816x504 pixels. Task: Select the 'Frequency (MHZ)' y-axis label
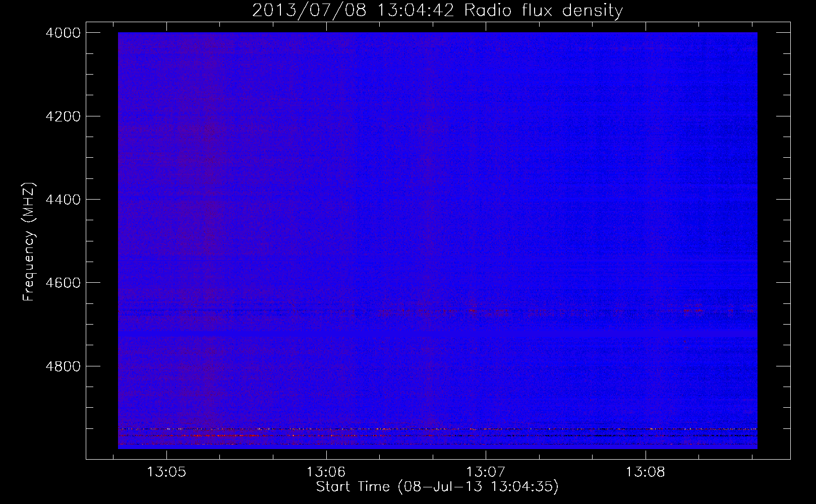coord(29,242)
